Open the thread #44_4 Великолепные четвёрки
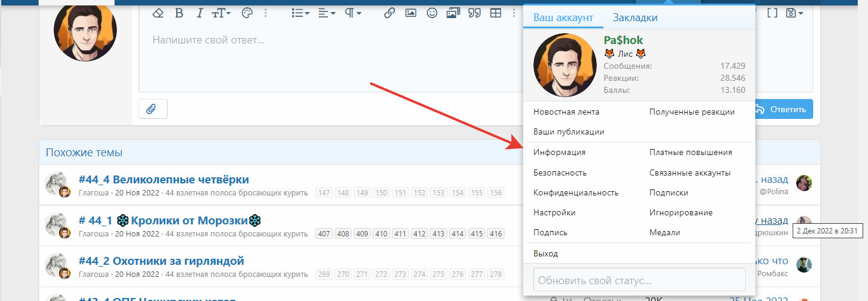Viewport: 868px width, 301px height. click(164, 179)
